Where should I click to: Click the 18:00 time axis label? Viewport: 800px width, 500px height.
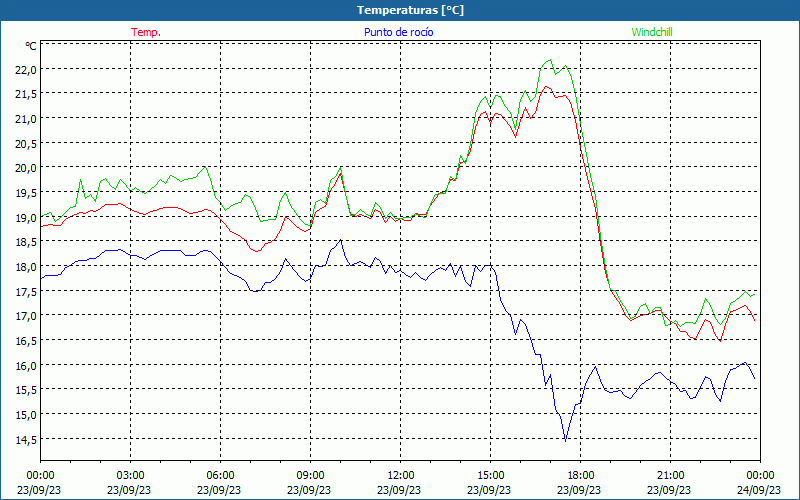point(581,476)
